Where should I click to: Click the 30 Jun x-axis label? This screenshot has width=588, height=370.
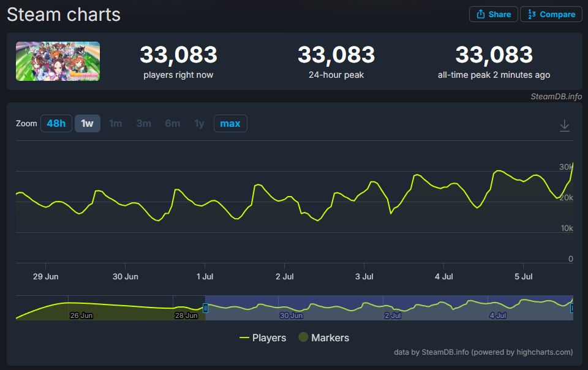(125, 277)
